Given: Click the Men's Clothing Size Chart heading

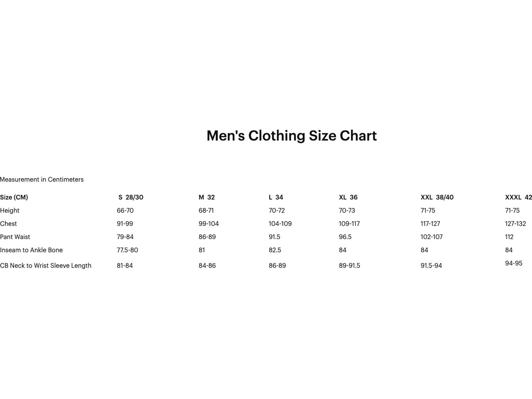Looking at the screenshot, I should pyautogui.click(x=292, y=136).
